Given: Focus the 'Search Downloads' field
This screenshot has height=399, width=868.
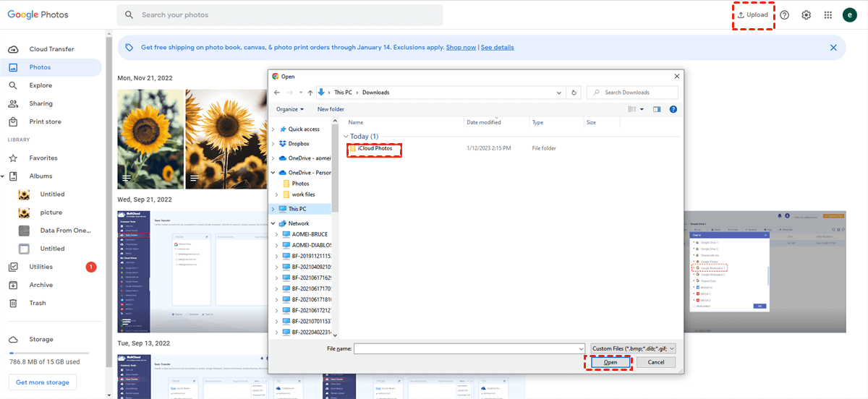Looking at the screenshot, I should pyautogui.click(x=632, y=93).
